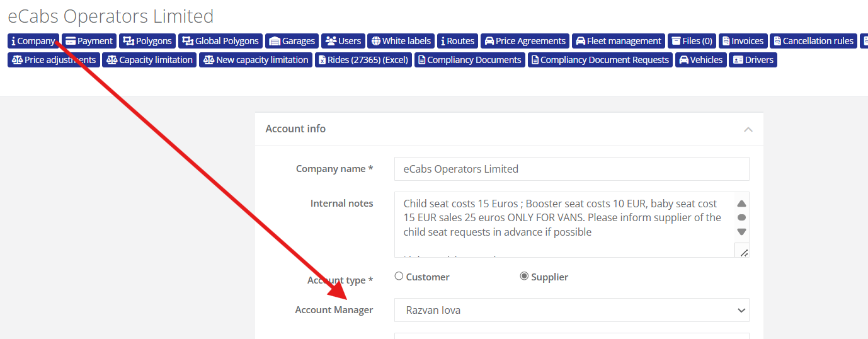
Task: Open Price Agreements page
Action: click(525, 41)
